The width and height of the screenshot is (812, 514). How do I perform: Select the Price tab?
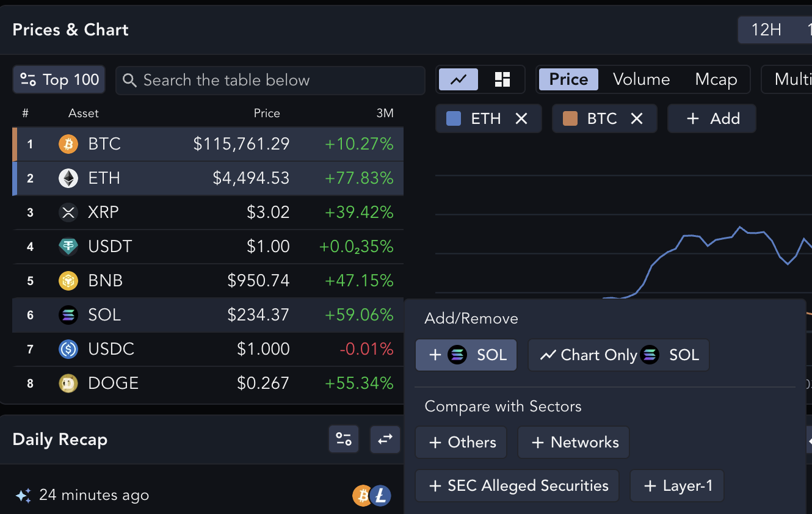click(568, 79)
